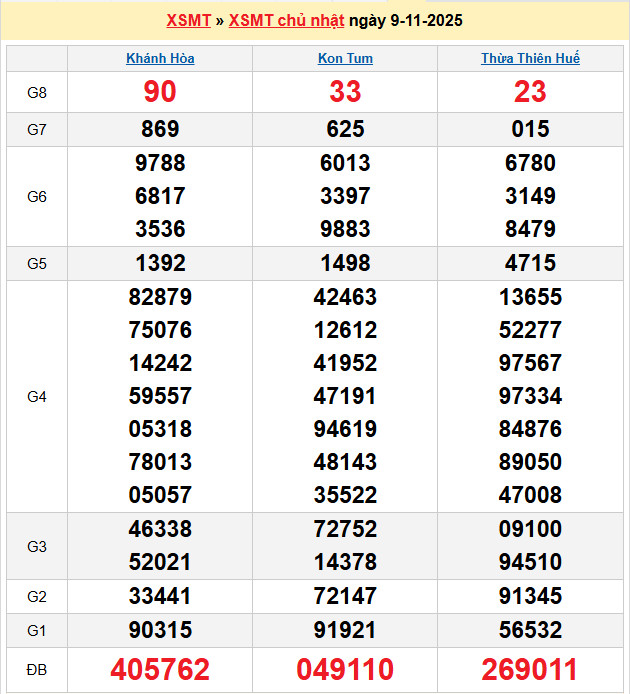Select the G7 number 625

point(345,129)
